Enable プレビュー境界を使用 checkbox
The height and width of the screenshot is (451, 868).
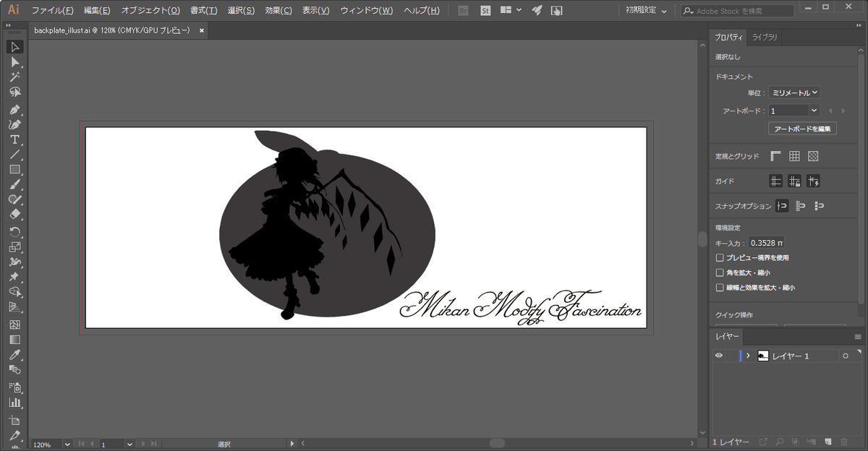click(720, 257)
